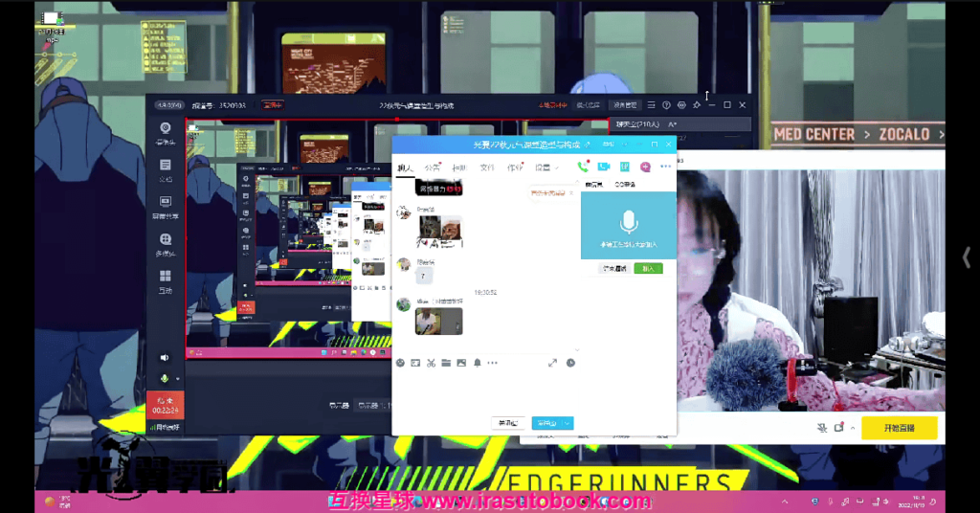Click the settings gear in the streaming title bar
The height and width of the screenshot is (513, 980).
(x=681, y=105)
